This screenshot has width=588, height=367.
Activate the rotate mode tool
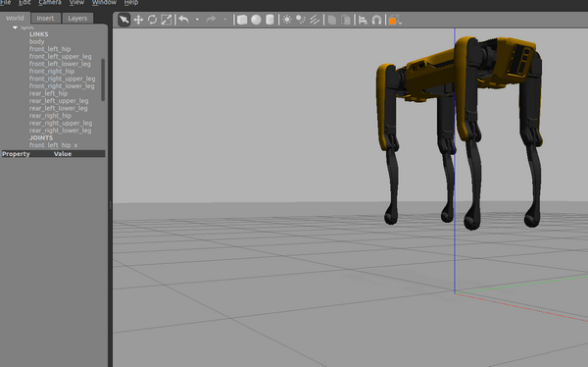[152, 20]
